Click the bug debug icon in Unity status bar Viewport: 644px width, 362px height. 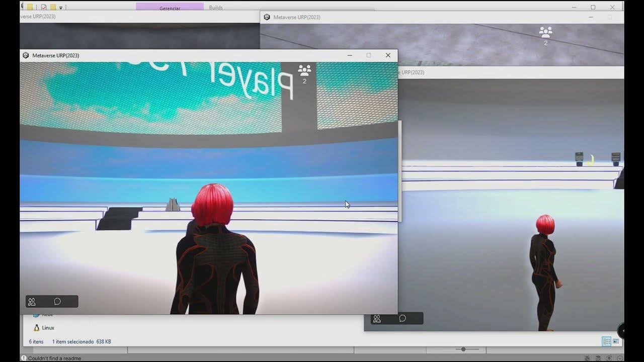click(587, 358)
